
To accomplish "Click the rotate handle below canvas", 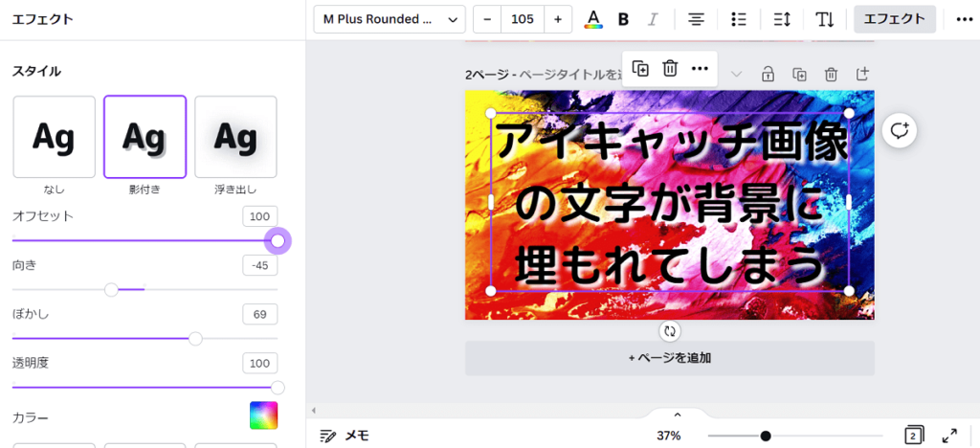I will [x=669, y=330].
